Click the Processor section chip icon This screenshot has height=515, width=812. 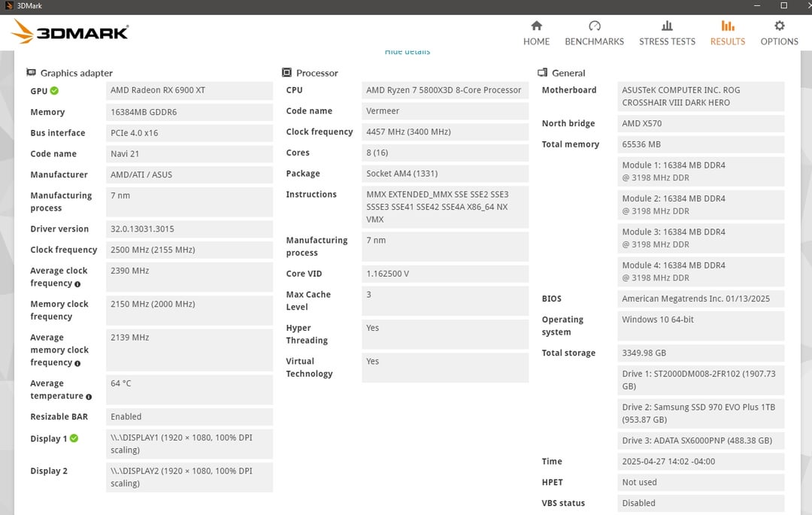286,72
